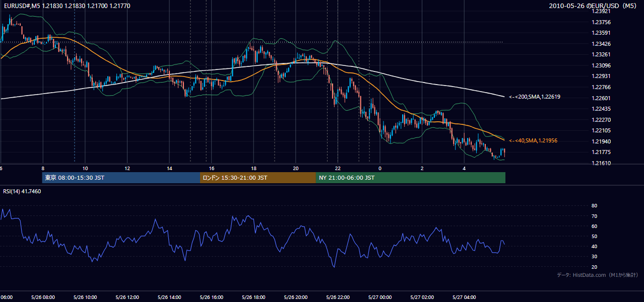Click price axis value 1.23426
The width and height of the screenshot is (644, 302).
601,44
